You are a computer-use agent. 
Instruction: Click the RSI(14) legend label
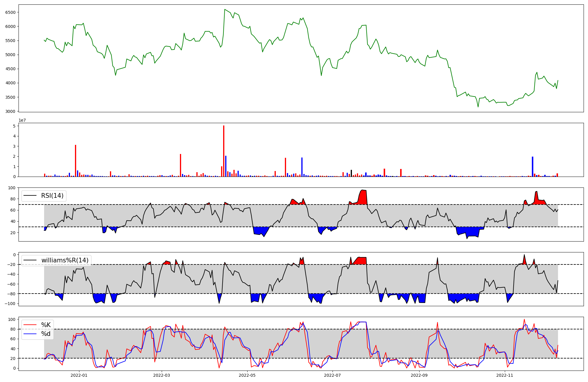(x=52, y=196)
